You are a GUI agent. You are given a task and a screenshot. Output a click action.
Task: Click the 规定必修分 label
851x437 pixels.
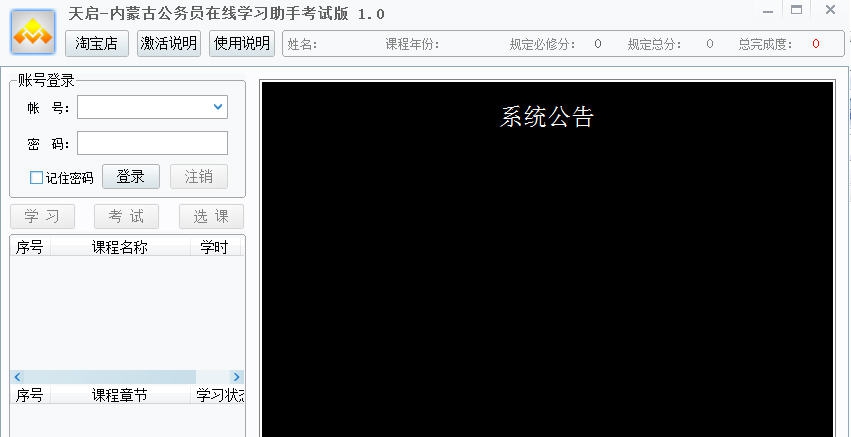(x=542, y=45)
